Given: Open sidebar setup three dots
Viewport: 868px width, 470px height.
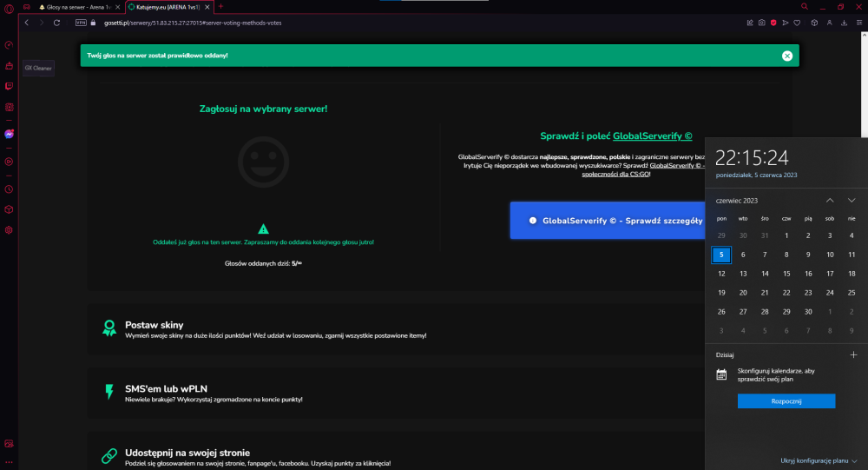Looking at the screenshot, I should (9, 461).
